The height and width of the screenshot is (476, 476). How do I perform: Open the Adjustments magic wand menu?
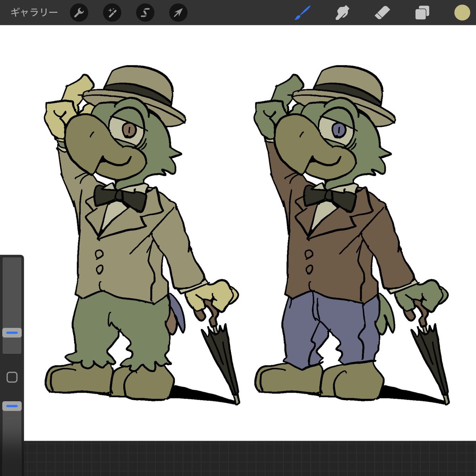(x=112, y=13)
